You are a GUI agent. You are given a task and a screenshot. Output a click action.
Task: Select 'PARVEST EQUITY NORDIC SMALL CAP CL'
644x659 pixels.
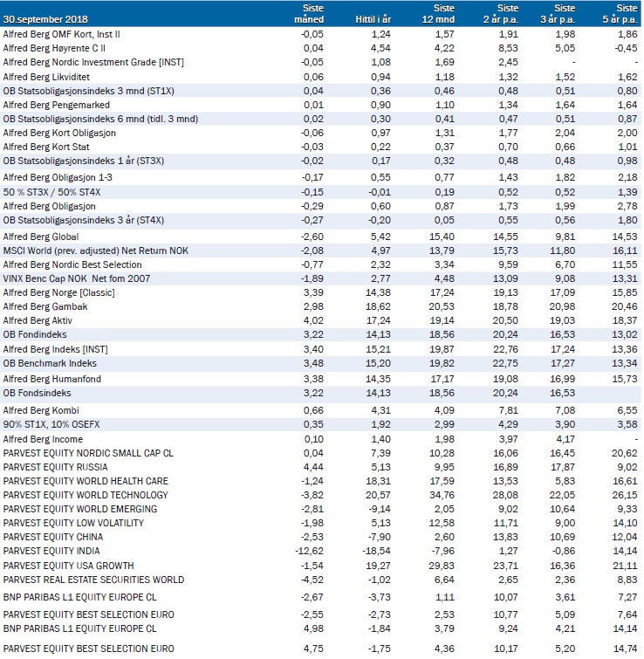[x=88, y=453]
